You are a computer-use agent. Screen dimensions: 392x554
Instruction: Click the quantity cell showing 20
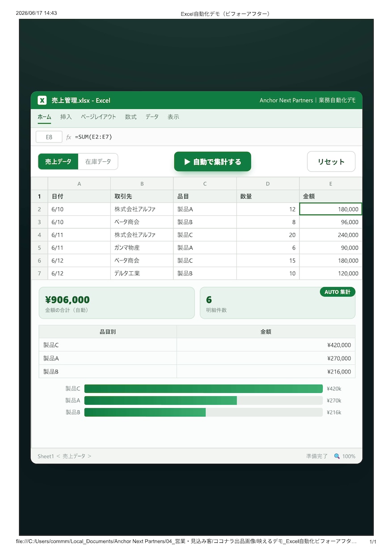pos(268,235)
